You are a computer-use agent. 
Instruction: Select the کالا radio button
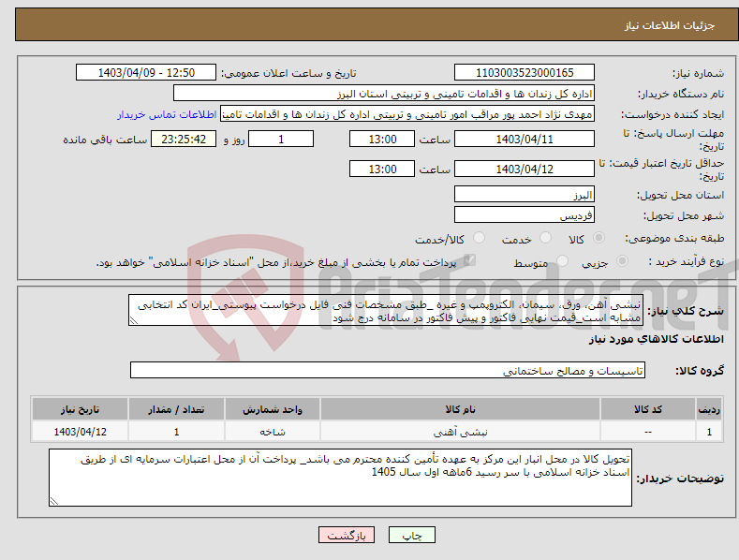[x=599, y=238]
